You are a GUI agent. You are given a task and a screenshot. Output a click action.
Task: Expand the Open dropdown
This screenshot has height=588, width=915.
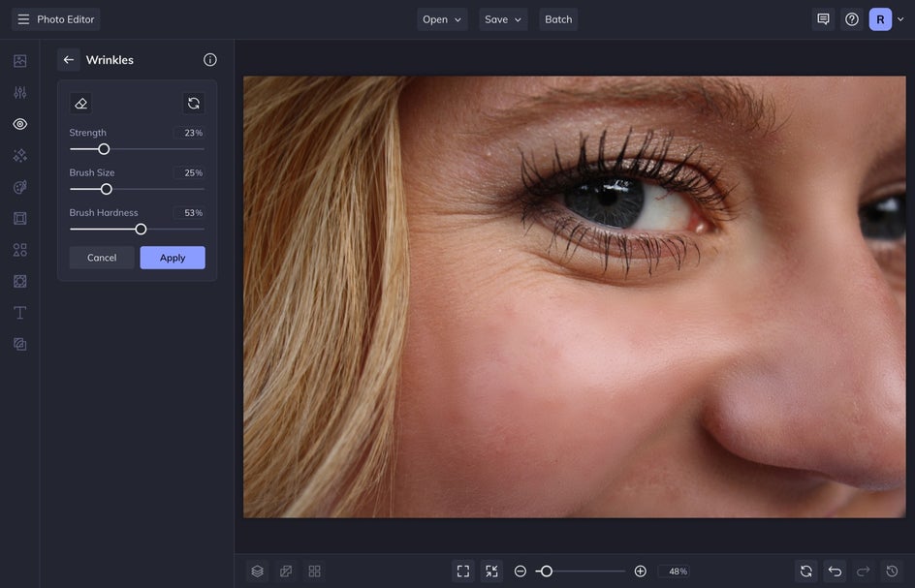(x=442, y=19)
